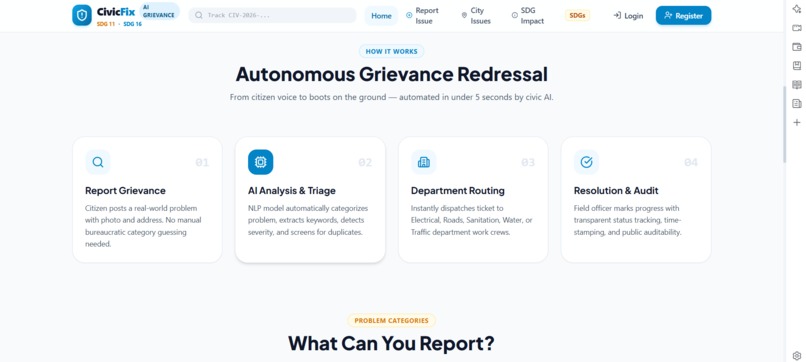Click the AI Analysis chip icon
The height and width of the screenshot is (362, 806).
click(x=261, y=162)
